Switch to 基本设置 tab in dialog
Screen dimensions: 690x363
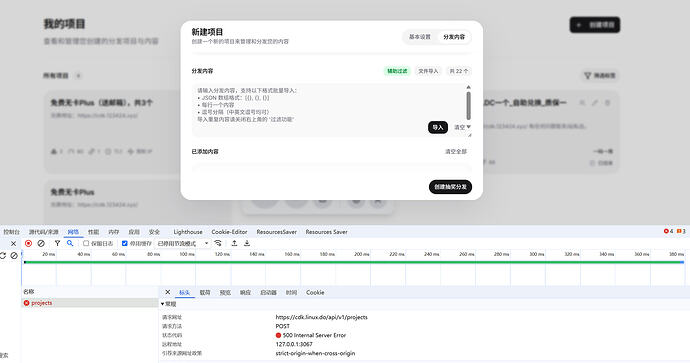(420, 37)
